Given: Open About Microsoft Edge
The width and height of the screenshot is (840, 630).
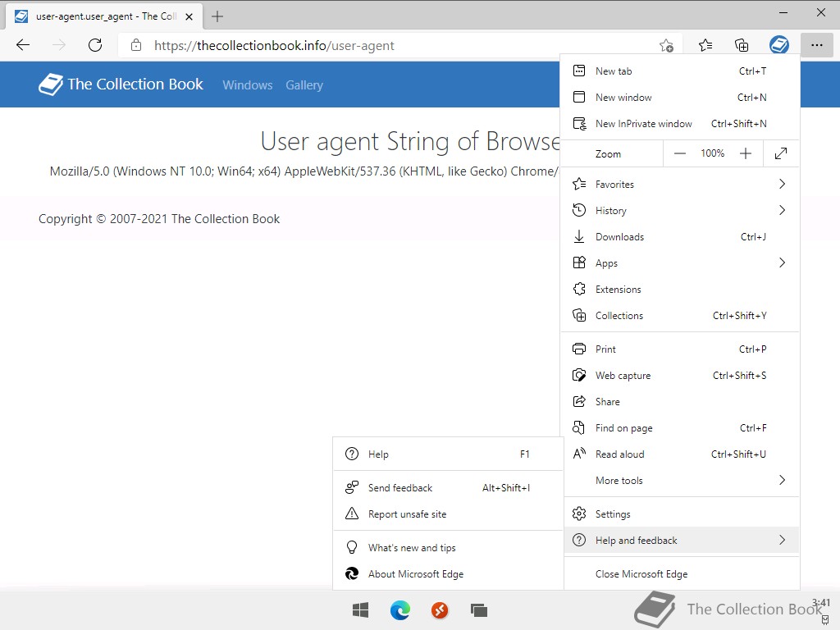Looking at the screenshot, I should 448,573.
